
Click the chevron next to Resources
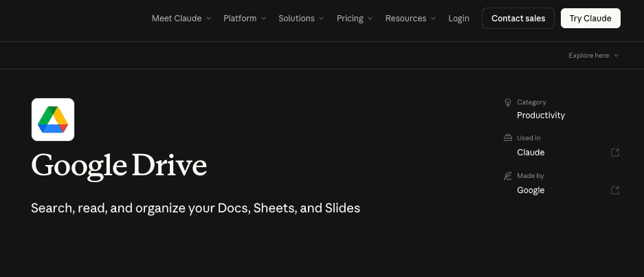pos(433,19)
